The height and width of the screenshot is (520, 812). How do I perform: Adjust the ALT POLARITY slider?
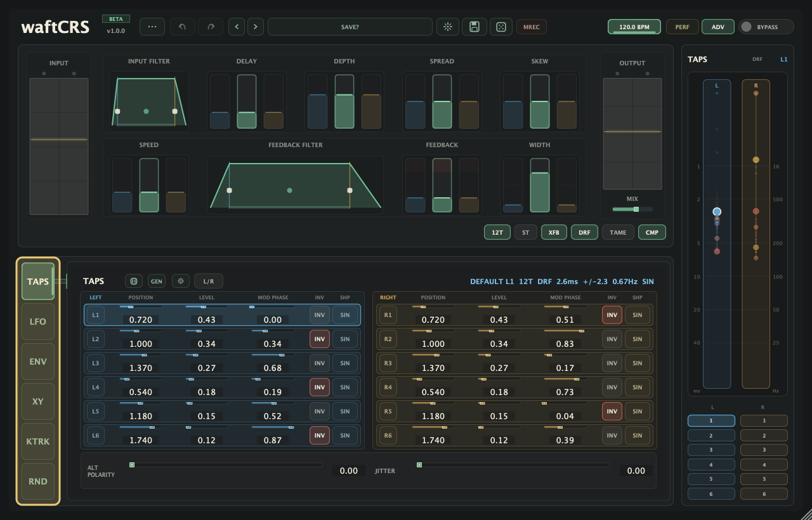point(225,465)
